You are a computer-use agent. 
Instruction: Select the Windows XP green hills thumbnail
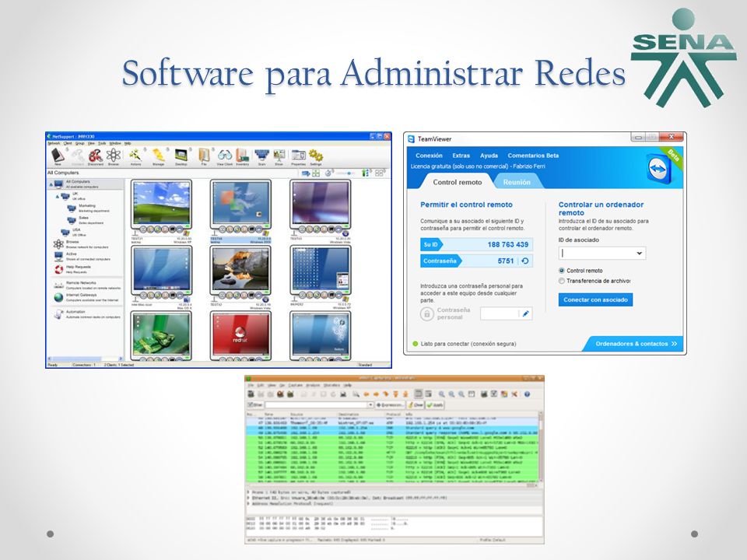pyautogui.click(x=162, y=203)
